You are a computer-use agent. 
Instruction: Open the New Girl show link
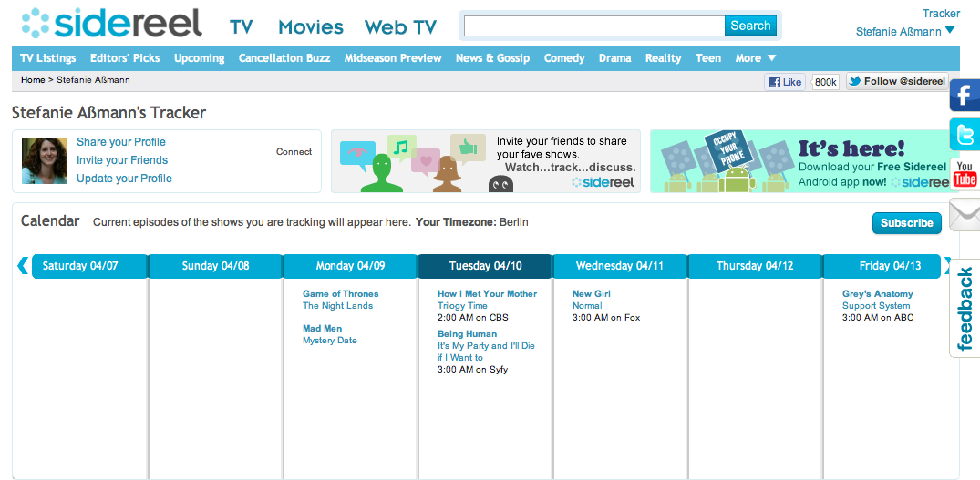[x=592, y=293]
